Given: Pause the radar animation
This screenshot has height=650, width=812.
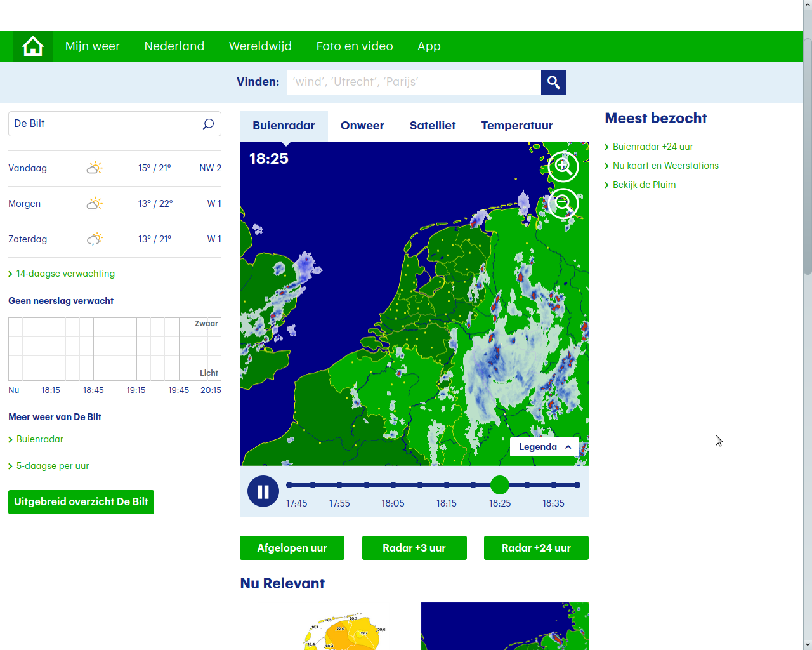Looking at the screenshot, I should [x=263, y=491].
